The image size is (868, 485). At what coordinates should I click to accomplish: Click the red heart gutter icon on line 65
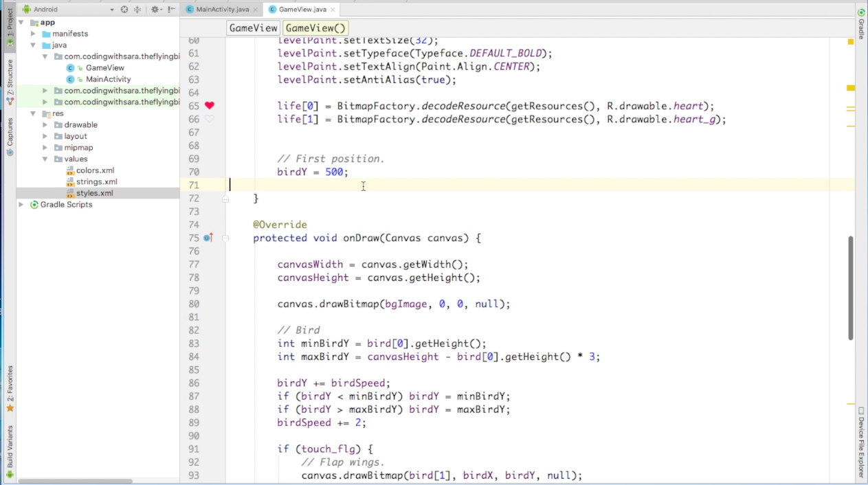210,106
